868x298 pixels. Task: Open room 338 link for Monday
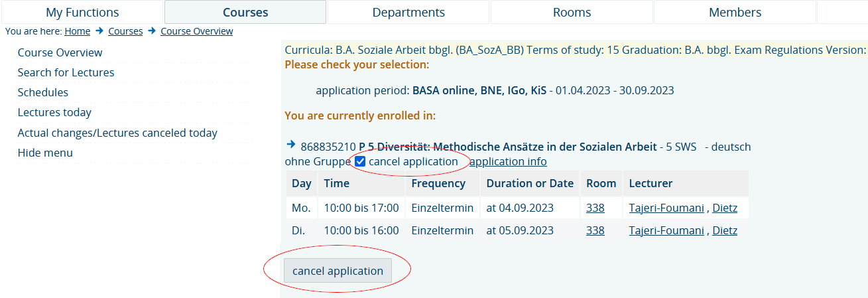pyautogui.click(x=595, y=208)
